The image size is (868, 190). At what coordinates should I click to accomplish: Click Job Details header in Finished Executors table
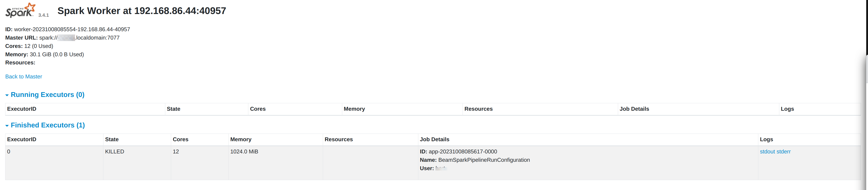point(434,139)
